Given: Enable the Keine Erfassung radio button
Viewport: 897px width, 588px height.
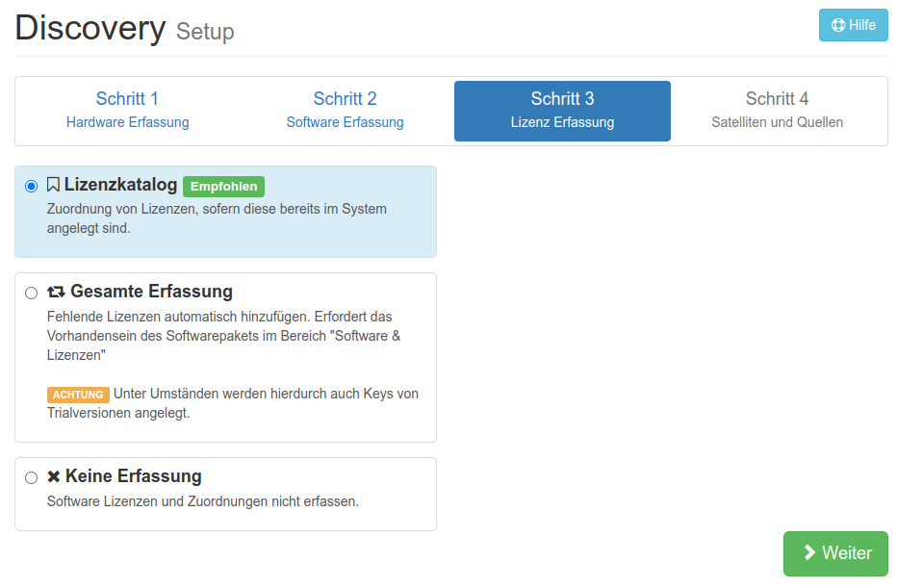Looking at the screenshot, I should pos(32,477).
